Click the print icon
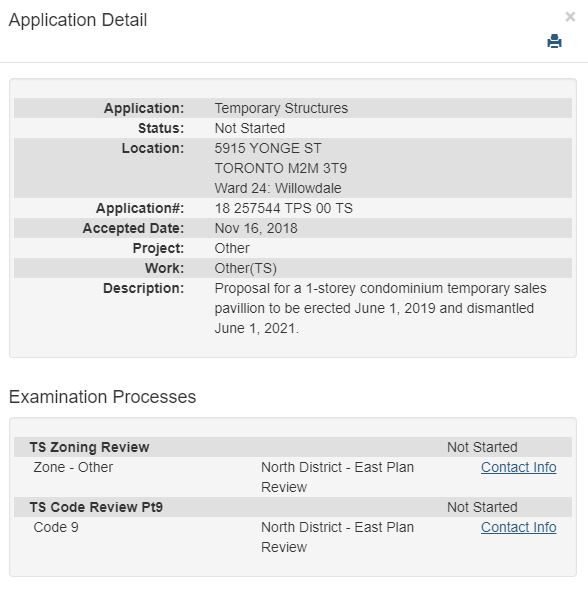Screen dimensions: 588x602 pos(554,41)
